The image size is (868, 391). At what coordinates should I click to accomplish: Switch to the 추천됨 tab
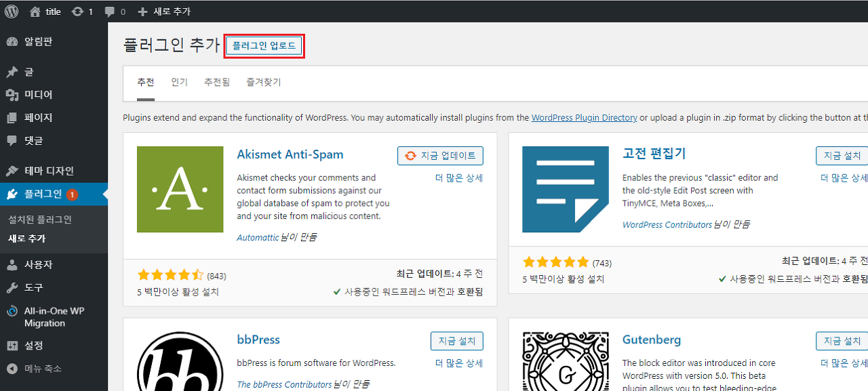(x=217, y=83)
